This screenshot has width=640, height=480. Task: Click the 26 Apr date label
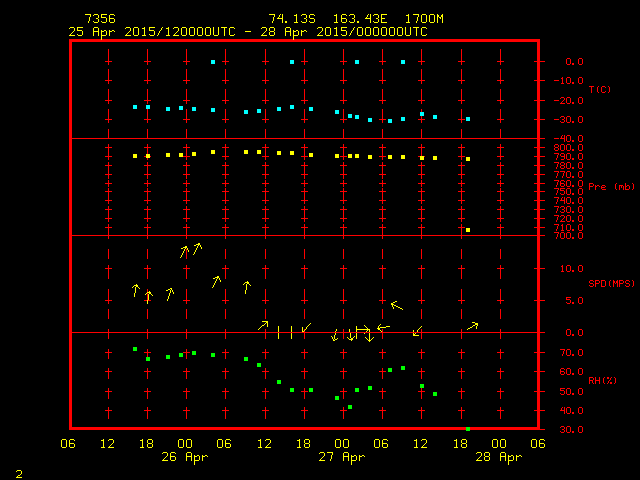tap(186, 457)
